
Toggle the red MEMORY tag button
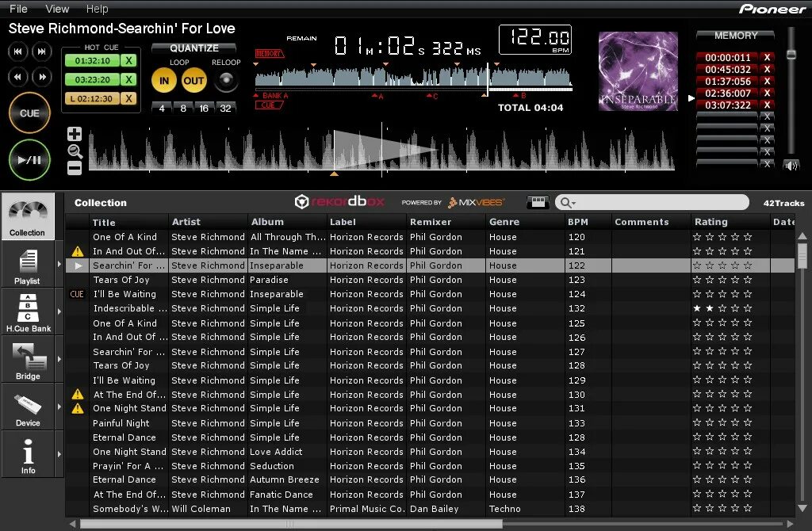click(x=270, y=53)
